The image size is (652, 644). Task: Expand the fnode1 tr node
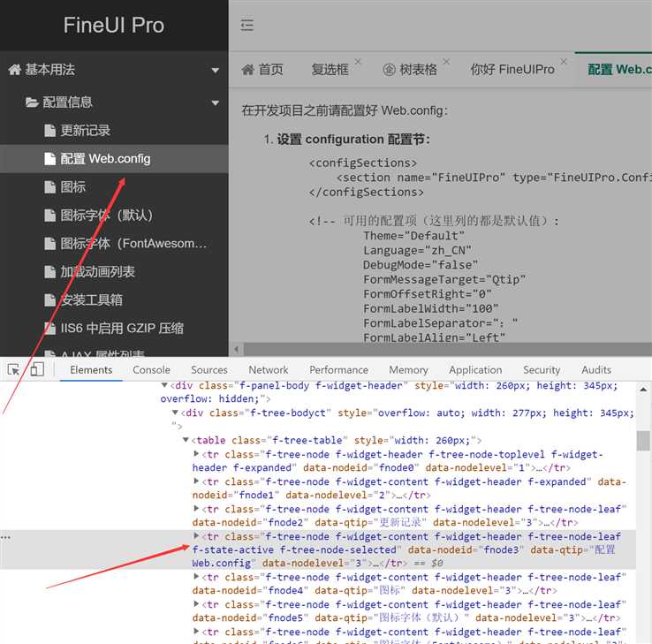click(196, 481)
